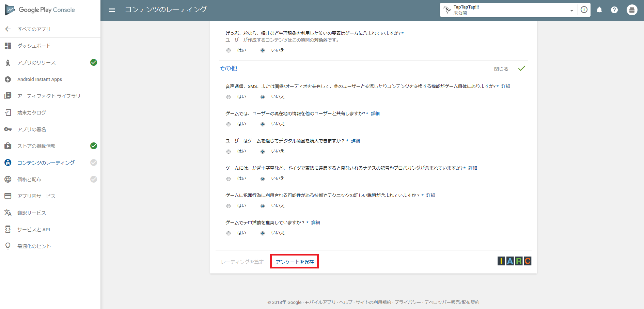Image resolution: width=644 pixels, height=309 pixels.
Task: Click the back arrow beside すべてのアプリ
Action: coord(8,29)
